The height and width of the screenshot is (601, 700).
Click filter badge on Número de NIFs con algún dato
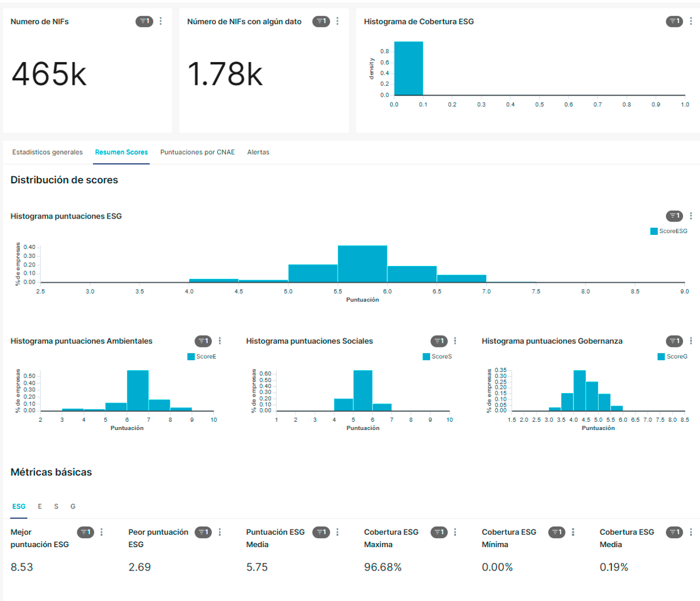point(321,21)
